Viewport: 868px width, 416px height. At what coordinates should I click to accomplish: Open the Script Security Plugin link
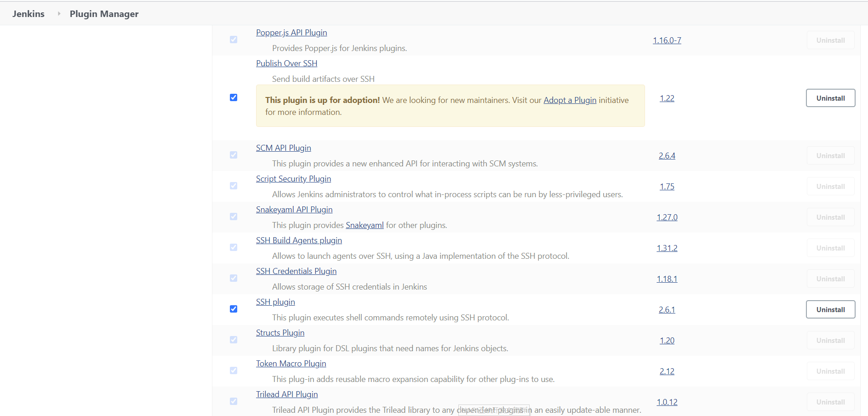[293, 179]
